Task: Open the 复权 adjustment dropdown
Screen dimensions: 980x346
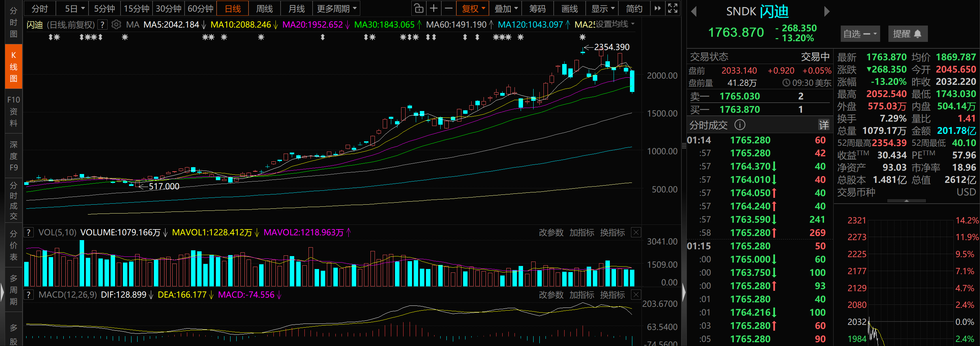Action: [x=473, y=9]
